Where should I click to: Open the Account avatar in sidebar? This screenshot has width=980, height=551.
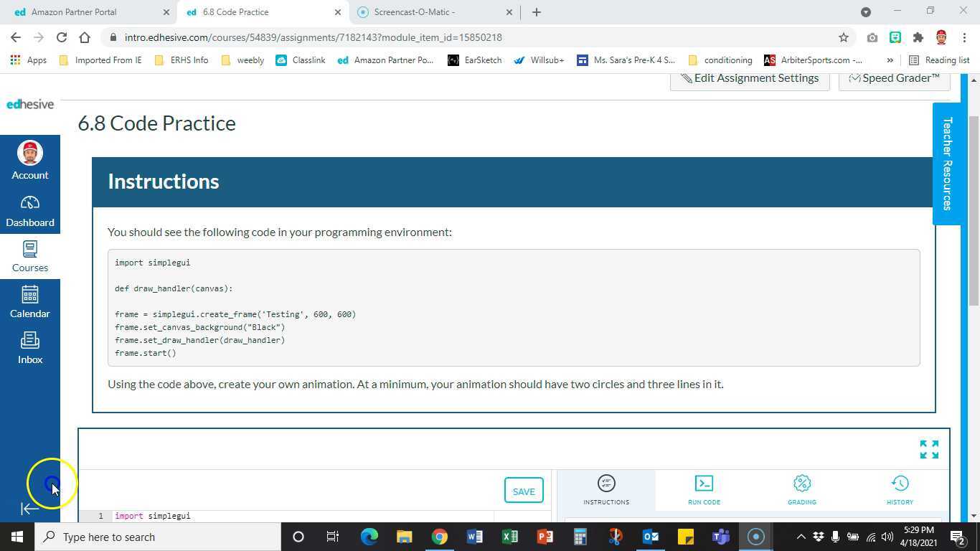coord(30,161)
